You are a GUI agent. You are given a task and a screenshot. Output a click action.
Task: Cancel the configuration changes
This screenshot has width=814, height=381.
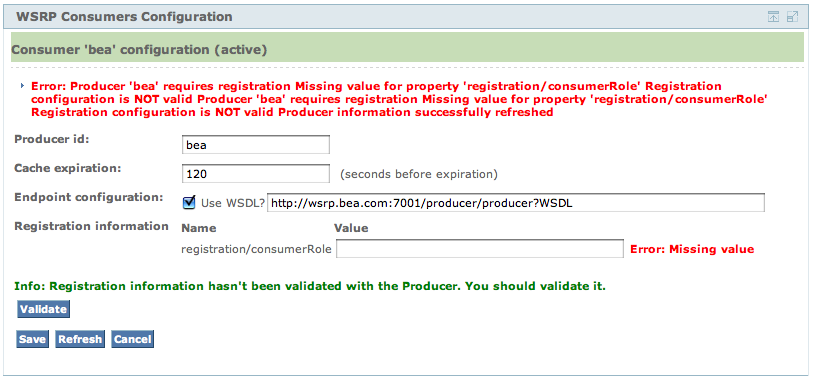pos(132,339)
